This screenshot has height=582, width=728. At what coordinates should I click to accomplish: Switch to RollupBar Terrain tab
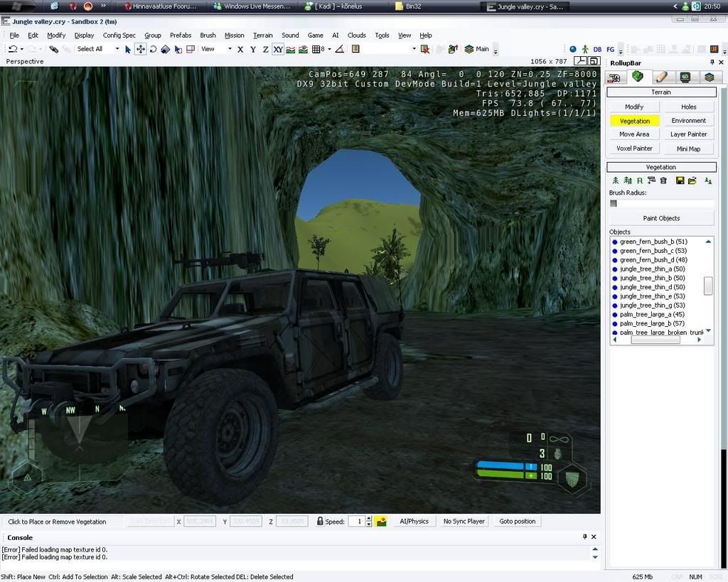click(x=638, y=77)
